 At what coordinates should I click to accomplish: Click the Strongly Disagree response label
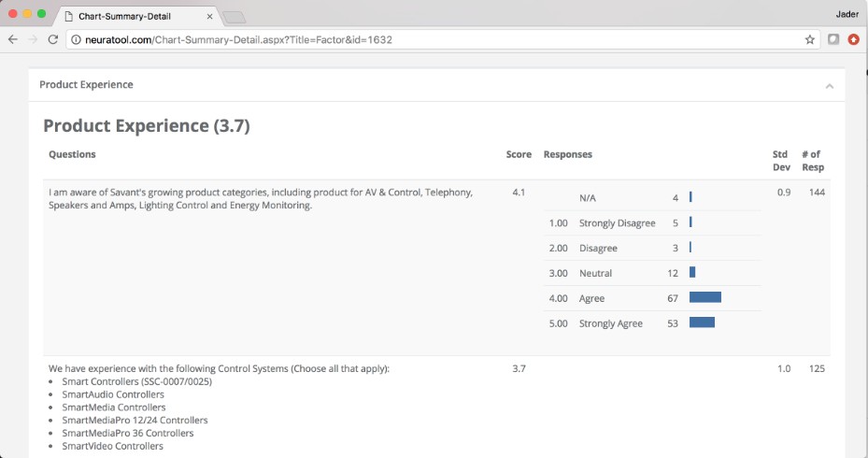click(618, 223)
